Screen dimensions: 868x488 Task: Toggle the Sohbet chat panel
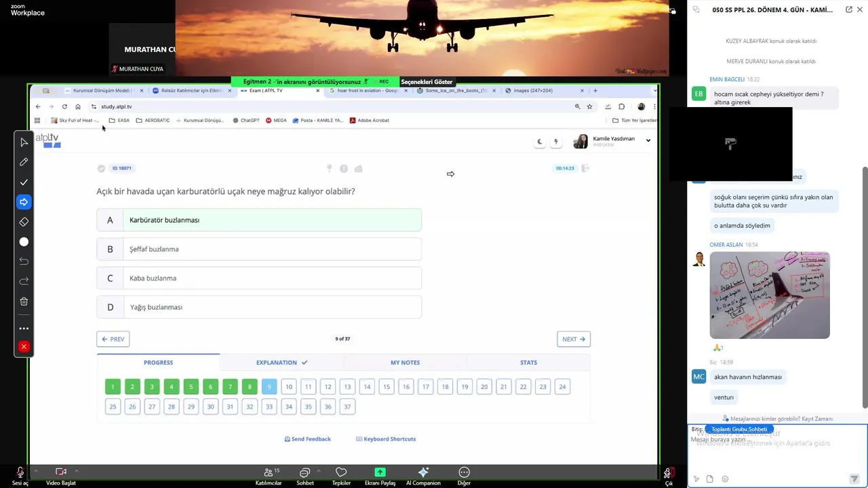[x=304, y=476]
